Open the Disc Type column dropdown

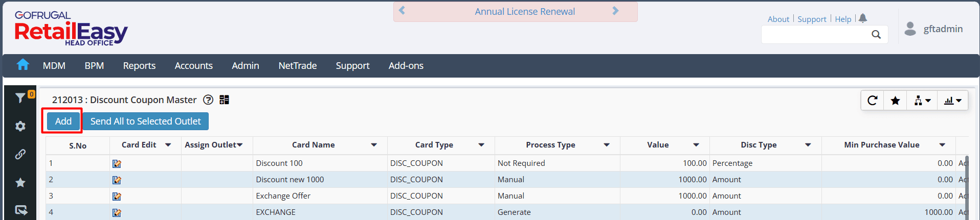(808, 145)
